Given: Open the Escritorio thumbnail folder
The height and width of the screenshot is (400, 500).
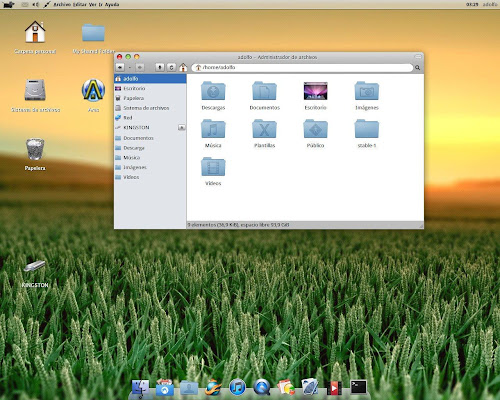Looking at the screenshot, I should [315, 91].
